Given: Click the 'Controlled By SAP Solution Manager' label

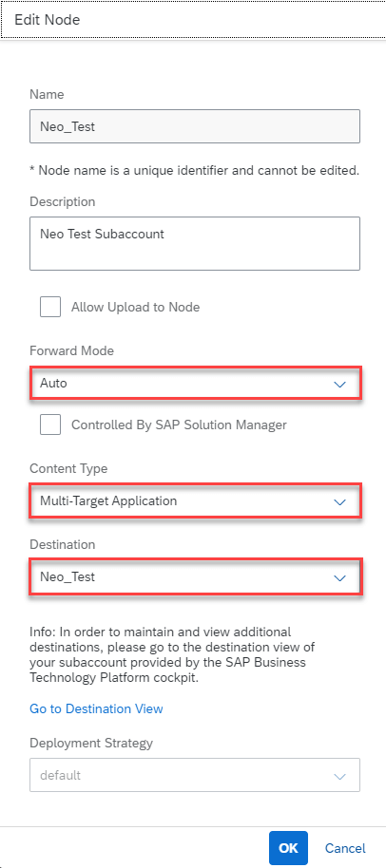Looking at the screenshot, I should pos(179,425).
